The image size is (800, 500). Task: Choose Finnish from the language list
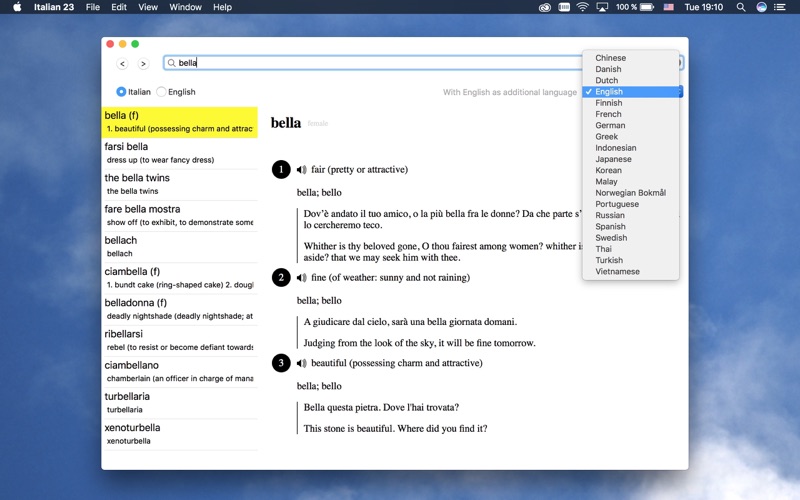(631, 103)
